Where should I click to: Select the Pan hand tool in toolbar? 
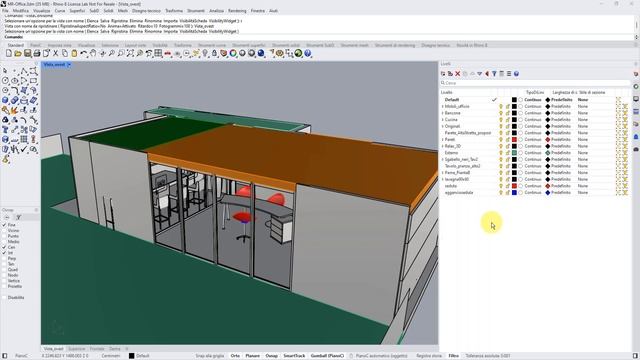tap(93, 53)
